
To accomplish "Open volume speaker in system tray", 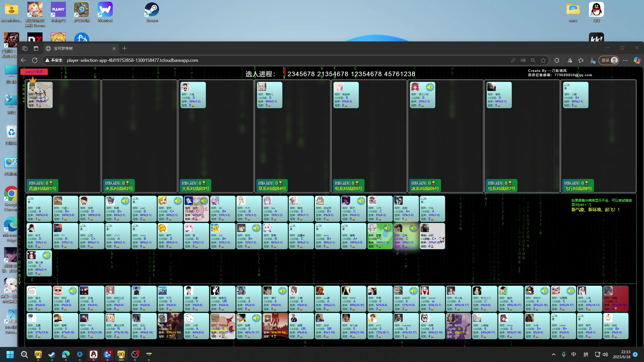I will [605, 354].
